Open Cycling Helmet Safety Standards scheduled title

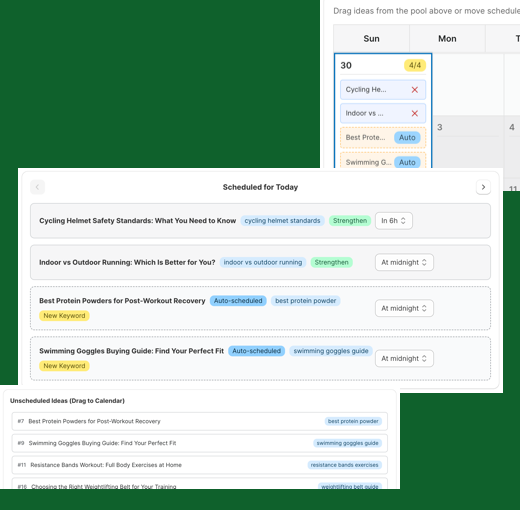pyautogui.click(x=138, y=221)
